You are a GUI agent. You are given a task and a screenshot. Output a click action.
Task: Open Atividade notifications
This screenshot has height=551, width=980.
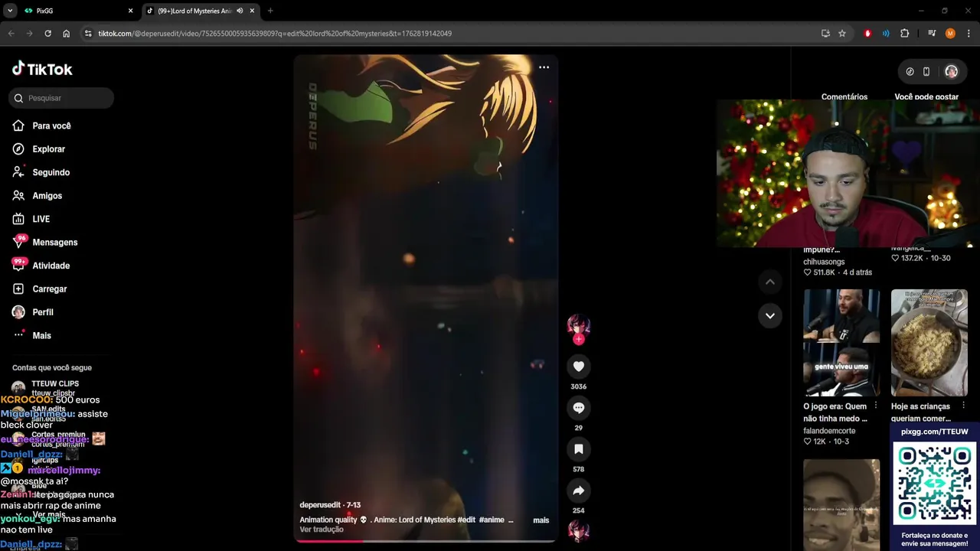coord(51,266)
